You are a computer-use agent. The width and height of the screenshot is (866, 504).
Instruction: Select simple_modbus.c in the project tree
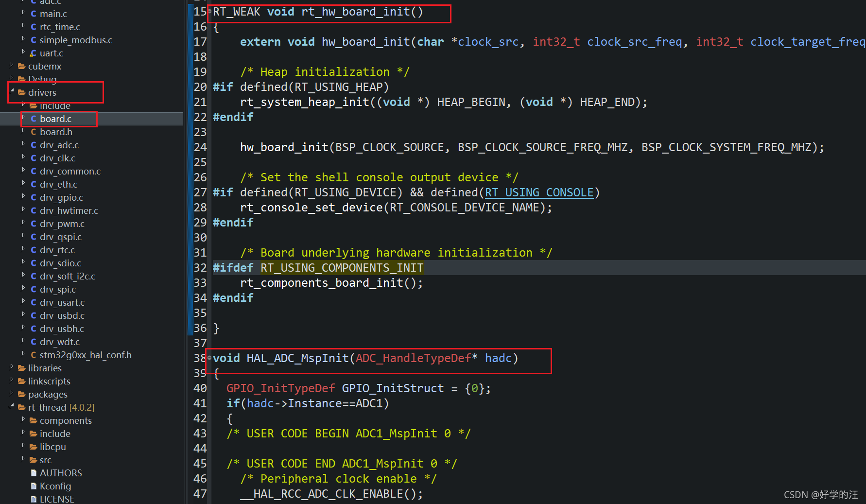coord(76,40)
